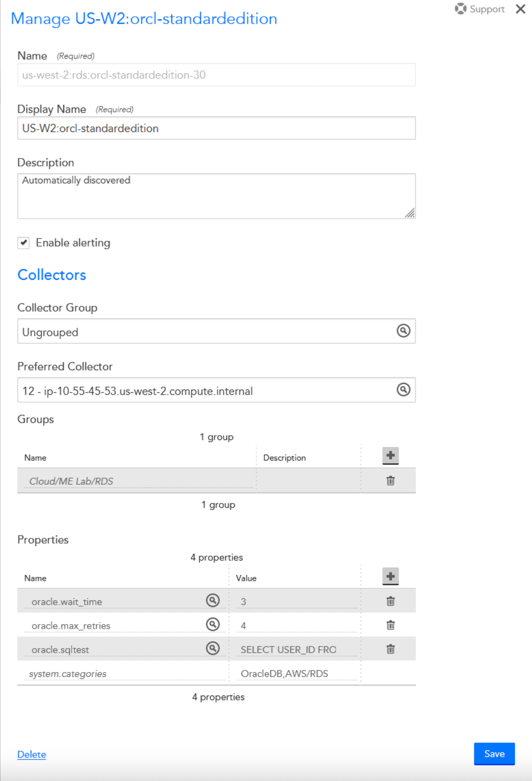Delete the oracle.sqltest property

pyautogui.click(x=390, y=649)
